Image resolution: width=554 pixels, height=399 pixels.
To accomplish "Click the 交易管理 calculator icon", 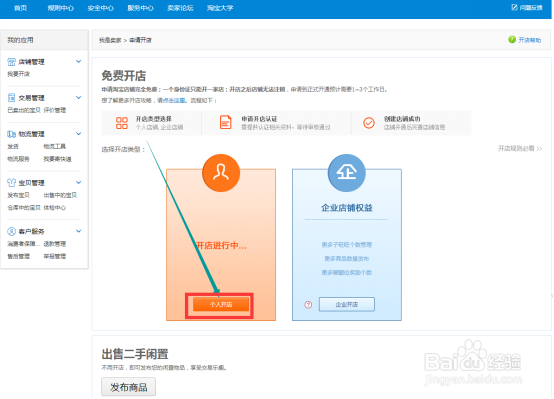I will click(11, 98).
